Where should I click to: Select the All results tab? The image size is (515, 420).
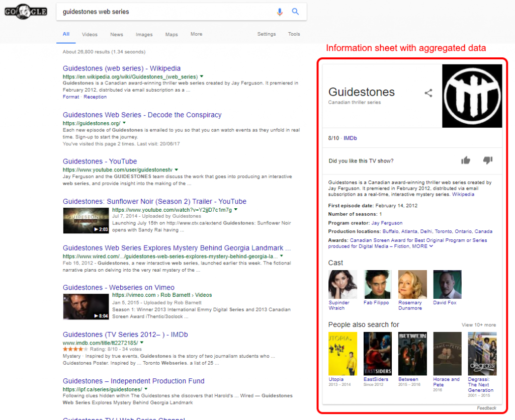(66, 34)
